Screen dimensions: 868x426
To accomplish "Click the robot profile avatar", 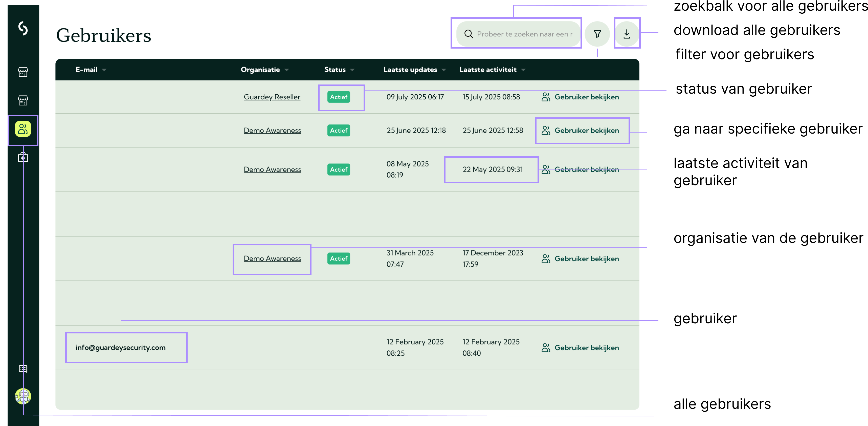I will (x=23, y=396).
